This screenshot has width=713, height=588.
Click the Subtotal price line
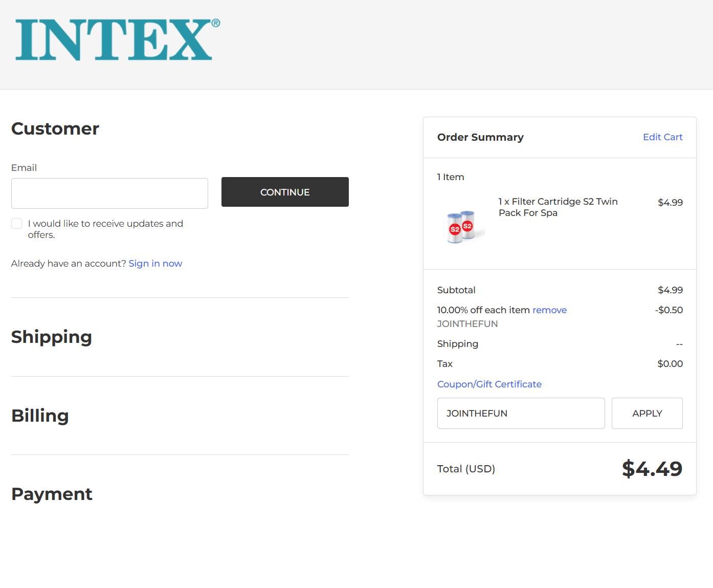(670, 290)
